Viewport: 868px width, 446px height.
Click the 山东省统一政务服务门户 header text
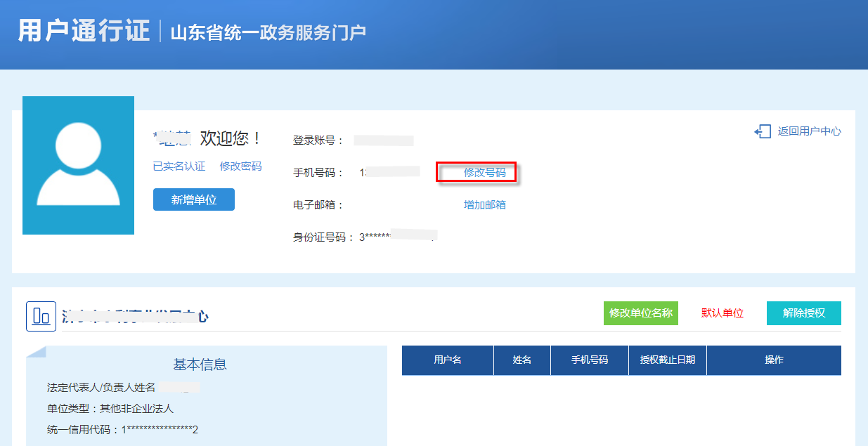[268, 32]
